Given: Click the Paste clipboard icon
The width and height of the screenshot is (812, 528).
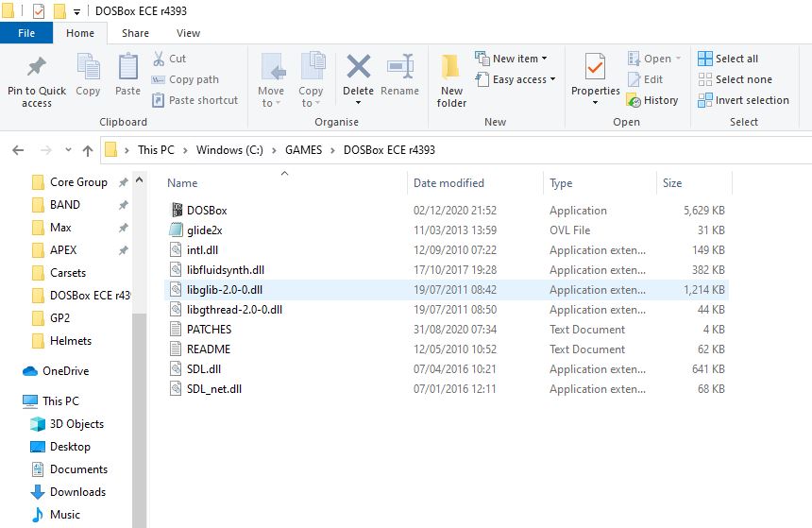Looking at the screenshot, I should click(x=127, y=68).
